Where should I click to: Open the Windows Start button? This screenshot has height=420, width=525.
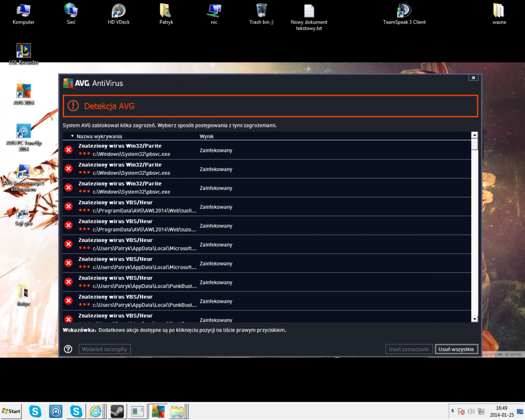[11, 411]
